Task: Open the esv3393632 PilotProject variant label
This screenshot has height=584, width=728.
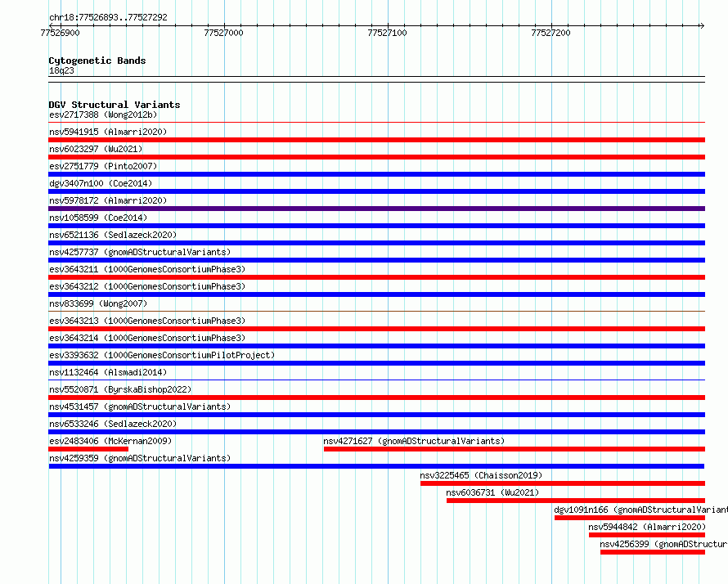Action: [162, 355]
